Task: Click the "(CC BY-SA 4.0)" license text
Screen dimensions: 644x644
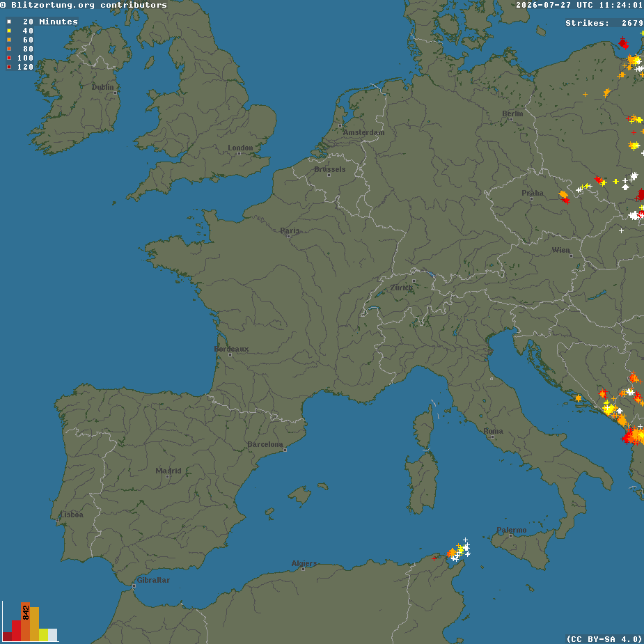Action: [x=605, y=639]
